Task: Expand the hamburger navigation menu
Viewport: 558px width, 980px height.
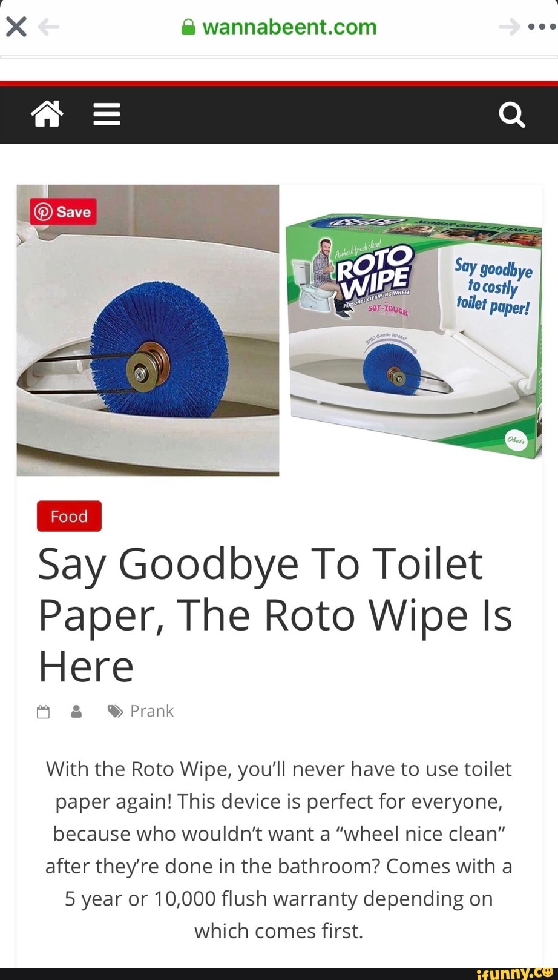Action: click(107, 114)
